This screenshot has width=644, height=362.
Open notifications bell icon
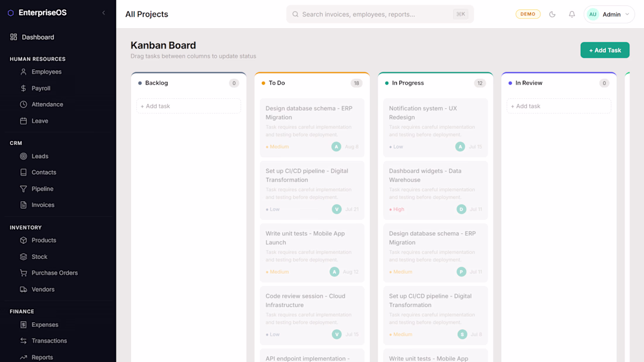572,15
